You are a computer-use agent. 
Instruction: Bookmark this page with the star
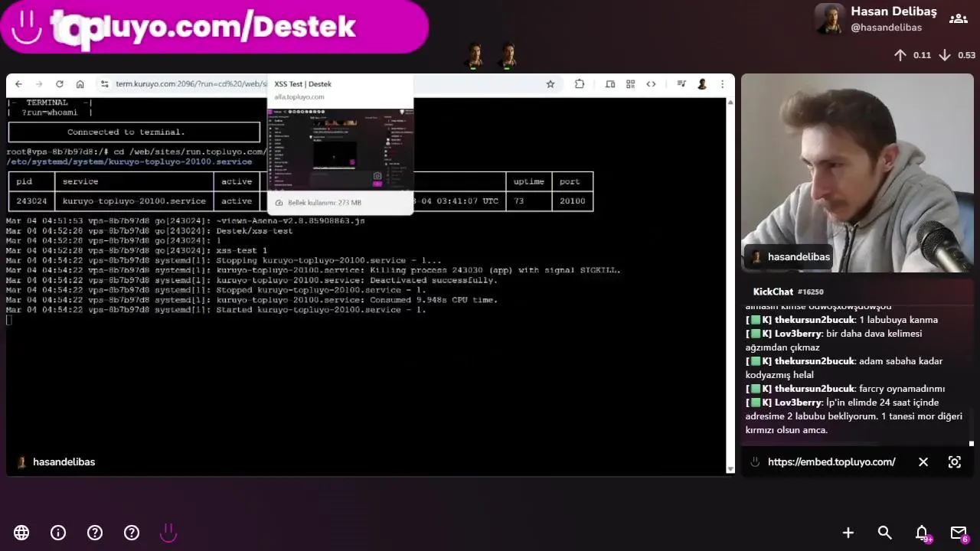tap(550, 84)
